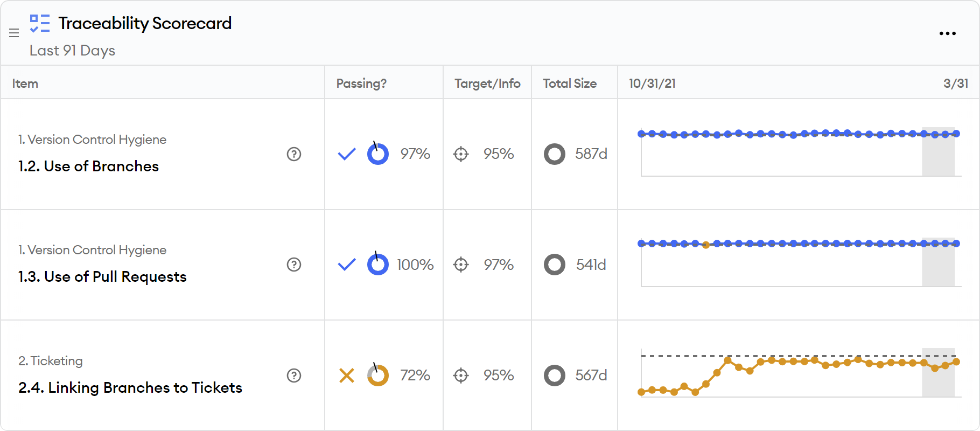Expand the 1. Version Control Hygiene category label
980x431 pixels.
(93, 140)
